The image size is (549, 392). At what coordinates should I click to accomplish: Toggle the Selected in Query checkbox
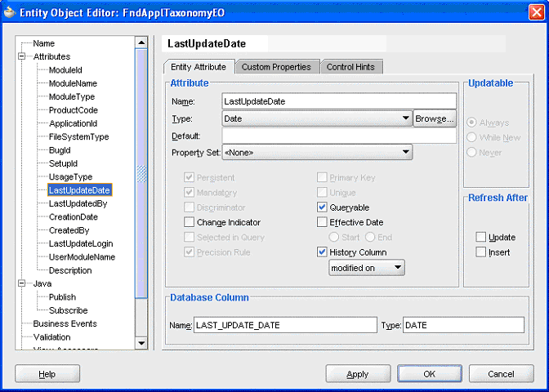coord(189,237)
